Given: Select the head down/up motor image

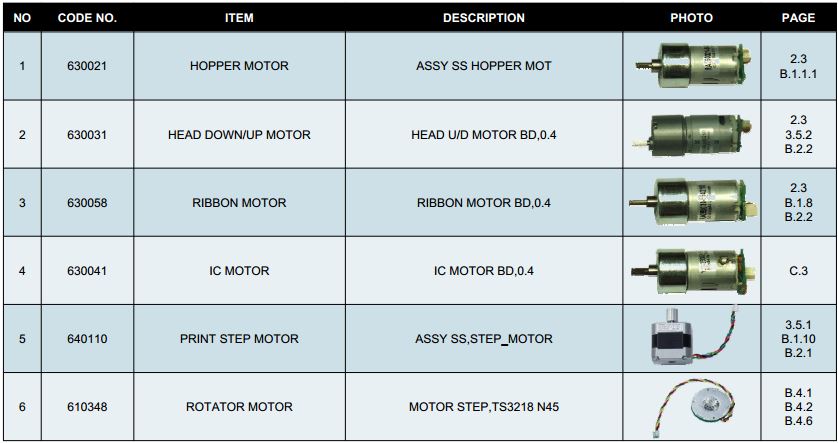Looking at the screenshot, I should (x=690, y=134).
